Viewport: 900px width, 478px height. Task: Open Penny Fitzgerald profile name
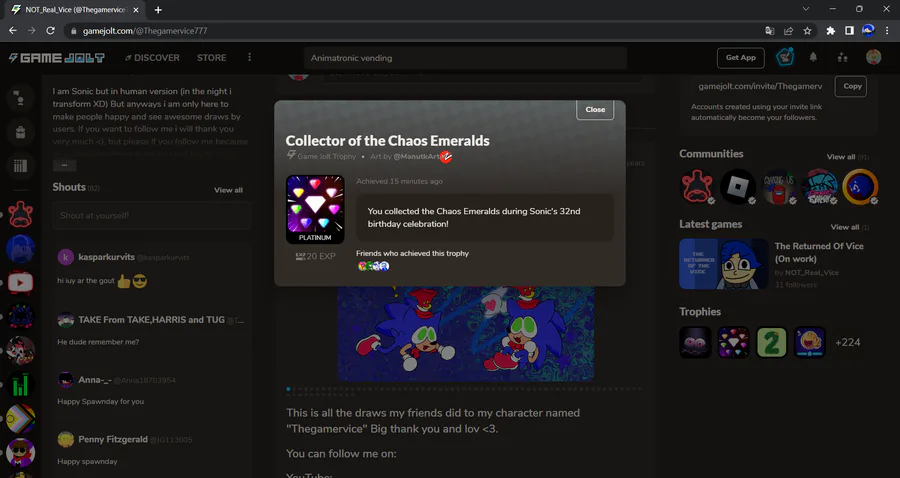click(113, 439)
